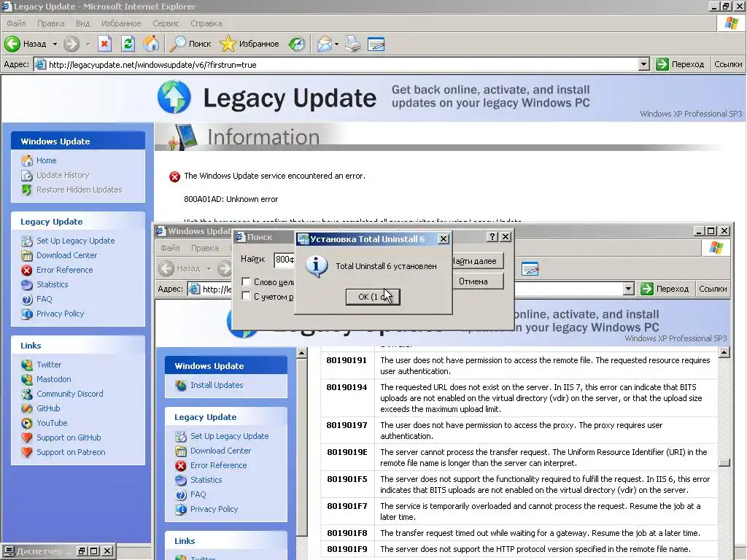Open FAQ in second window sidebar
The image size is (747, 560).
pyautogui.click(x=198, y=494)
